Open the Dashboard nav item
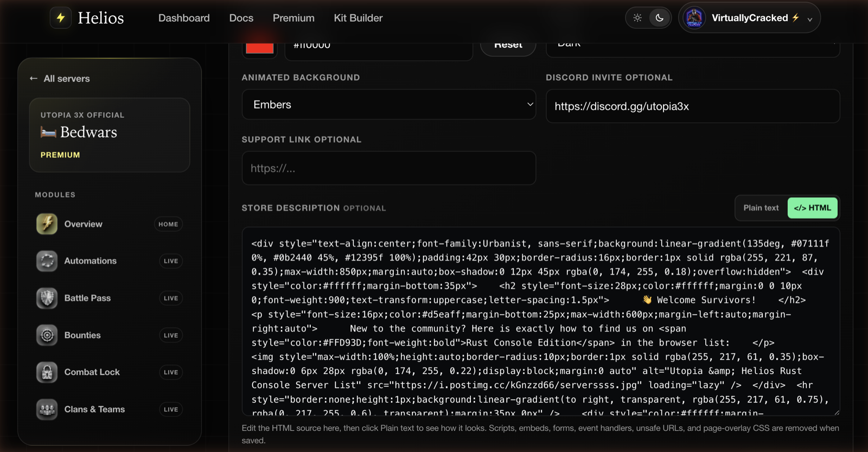This screenshot has height=452, width=868. (184, 18)
